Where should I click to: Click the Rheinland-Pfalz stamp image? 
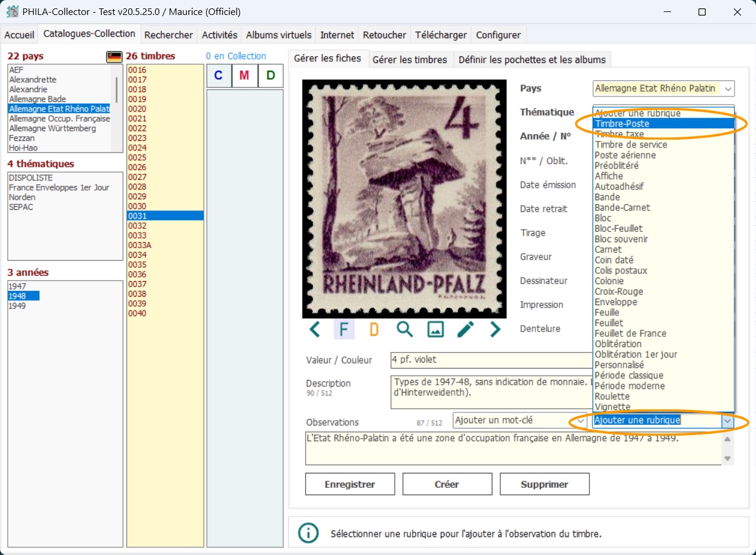coord(404,198)
